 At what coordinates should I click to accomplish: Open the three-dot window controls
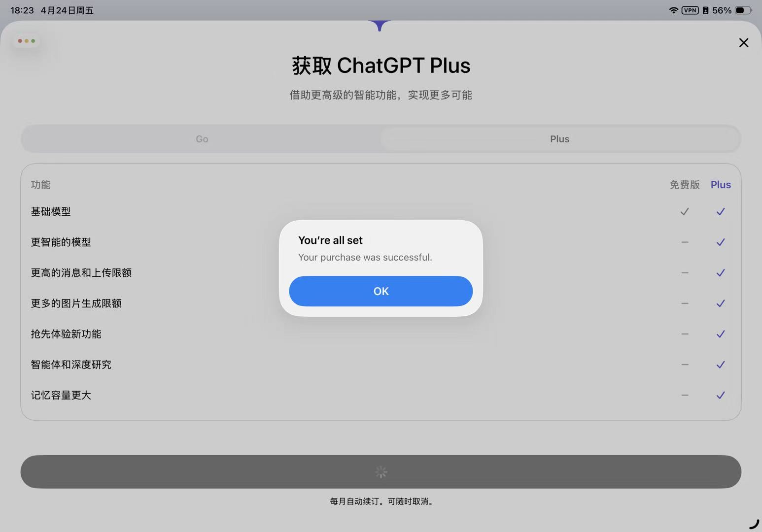point(27,41)
